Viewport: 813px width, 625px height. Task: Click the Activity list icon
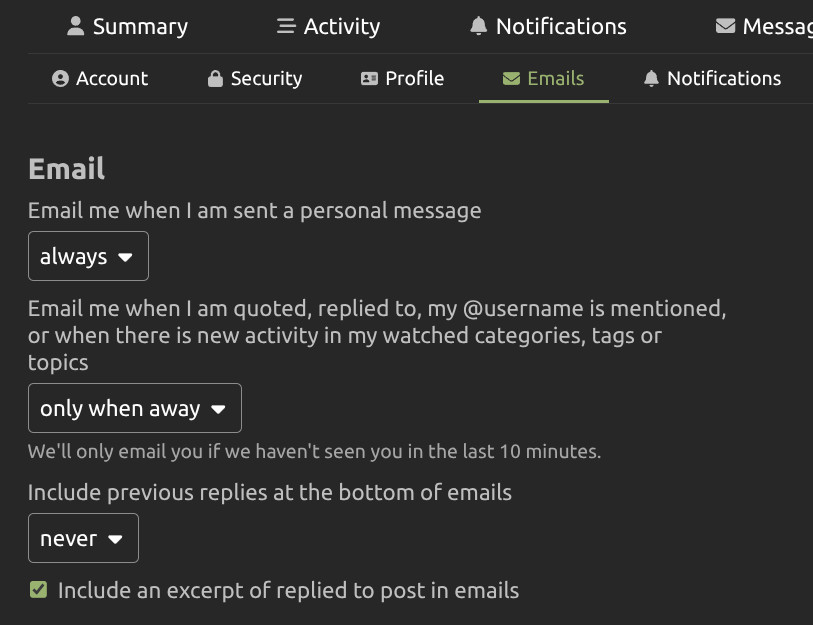[x=286, y=27]
